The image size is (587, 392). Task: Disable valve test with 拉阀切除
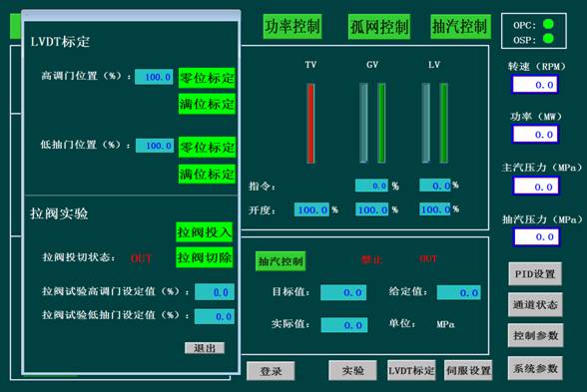(204, 257)
